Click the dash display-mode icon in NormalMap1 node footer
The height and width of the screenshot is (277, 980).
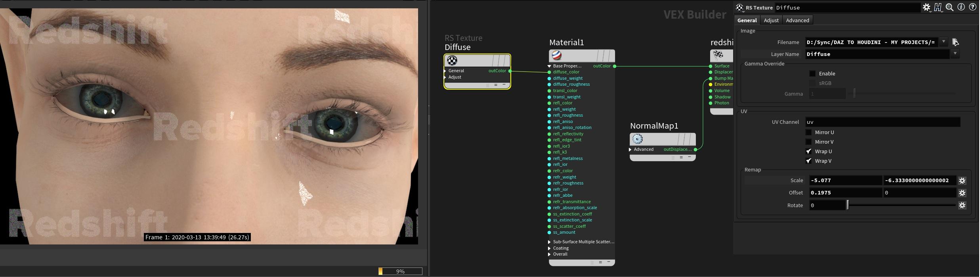pos(690,157)
